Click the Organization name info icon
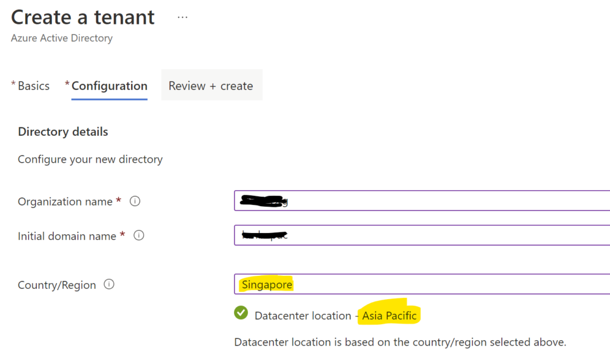Screen dimensions: 610x364 click(135, 201)
